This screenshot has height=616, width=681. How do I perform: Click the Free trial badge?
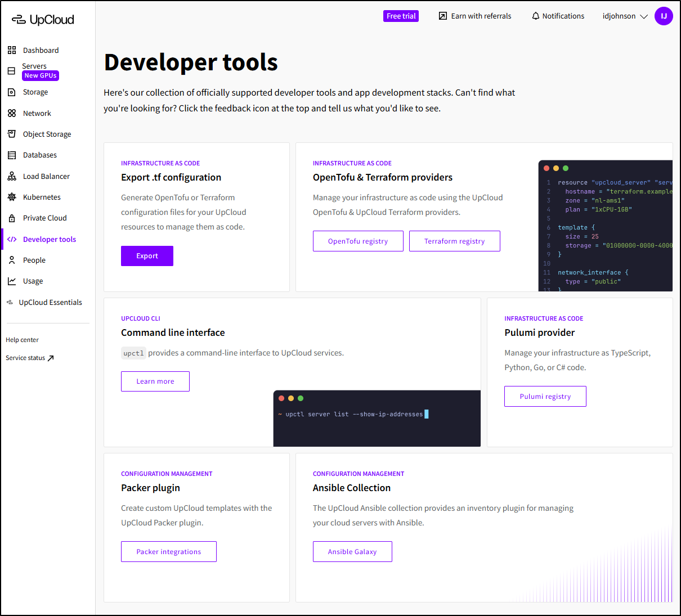(401, 16)
